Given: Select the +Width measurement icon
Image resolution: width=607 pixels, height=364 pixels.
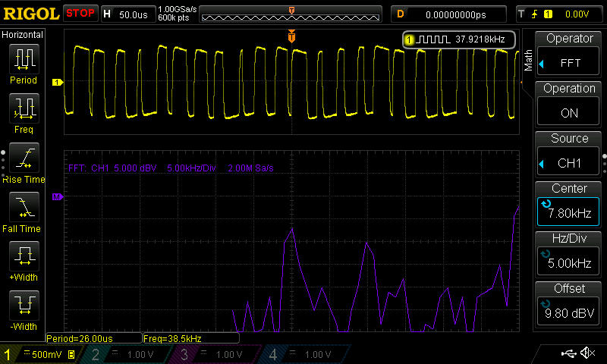Looking at the screenshot, I should click(x=24, y=261).
